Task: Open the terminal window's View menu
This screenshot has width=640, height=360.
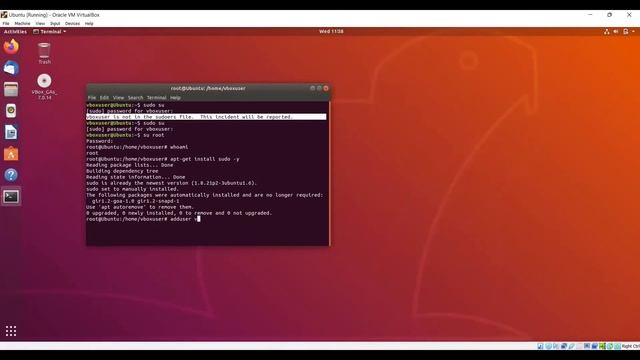Action: pyautogui.click(x=118, y=98)
